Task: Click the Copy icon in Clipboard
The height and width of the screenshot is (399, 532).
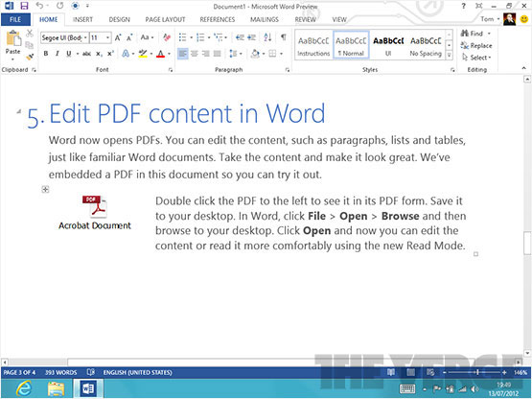Action: (x=30, y=45)
